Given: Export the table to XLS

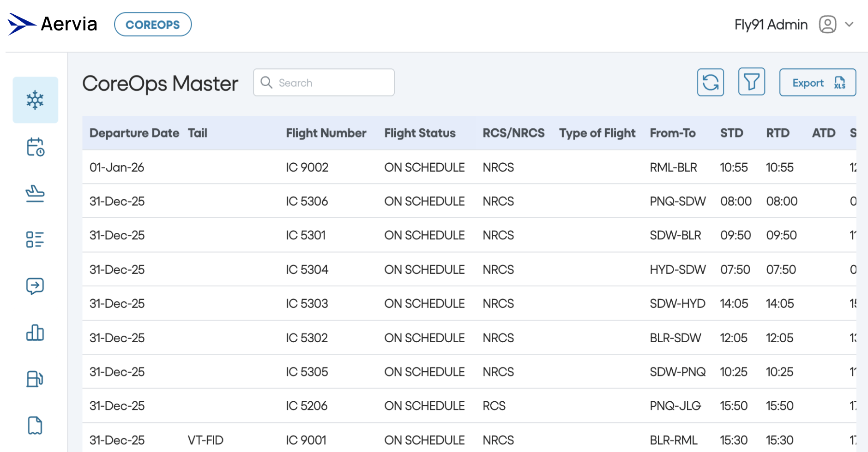Looking at the screenshot, I should point(818,82).
